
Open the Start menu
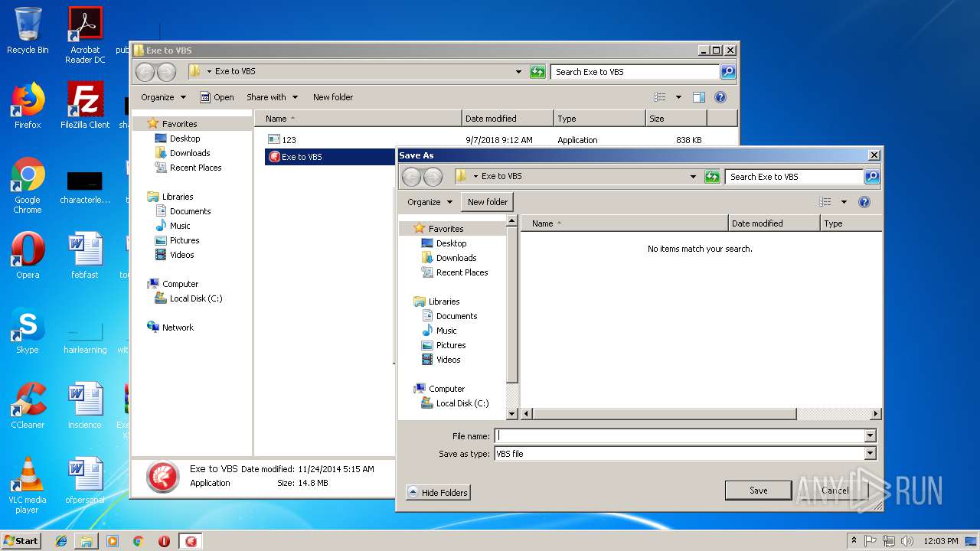point(21,541)
